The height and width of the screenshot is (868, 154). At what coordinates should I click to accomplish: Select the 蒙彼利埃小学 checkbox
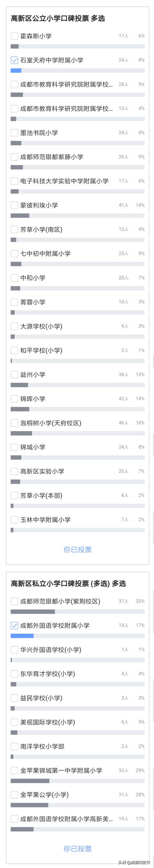pos(14,205)
